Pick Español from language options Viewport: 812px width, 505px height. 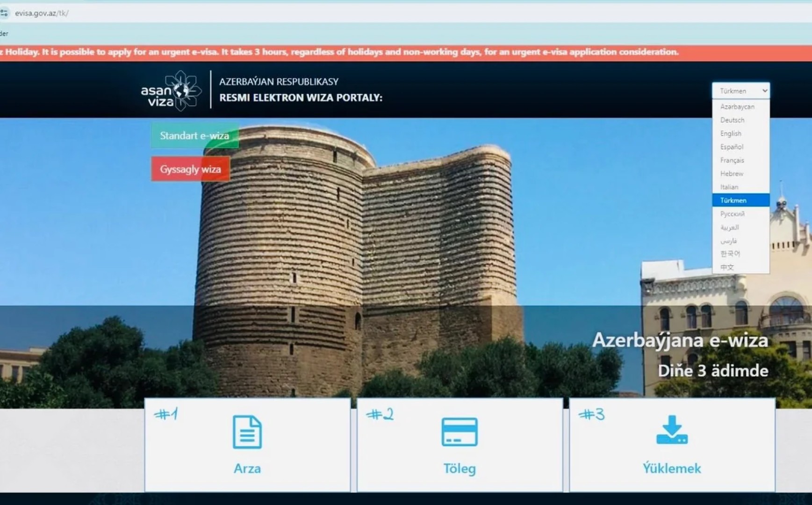[732, 147]
